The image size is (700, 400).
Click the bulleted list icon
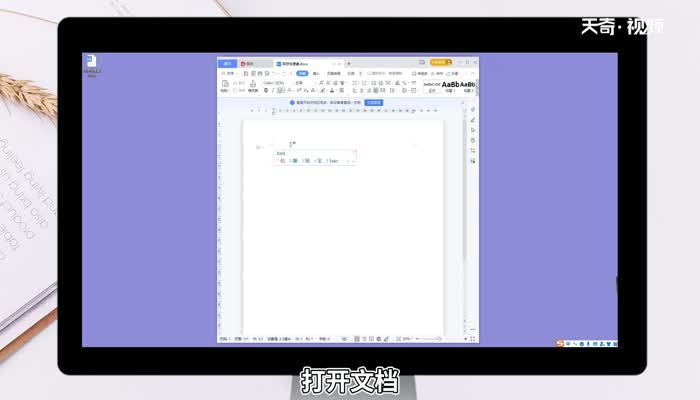(x=354, y=83)
